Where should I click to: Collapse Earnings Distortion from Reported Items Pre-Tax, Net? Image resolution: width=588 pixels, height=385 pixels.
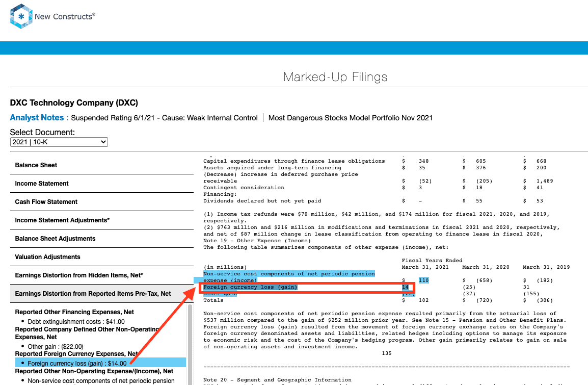93,294
